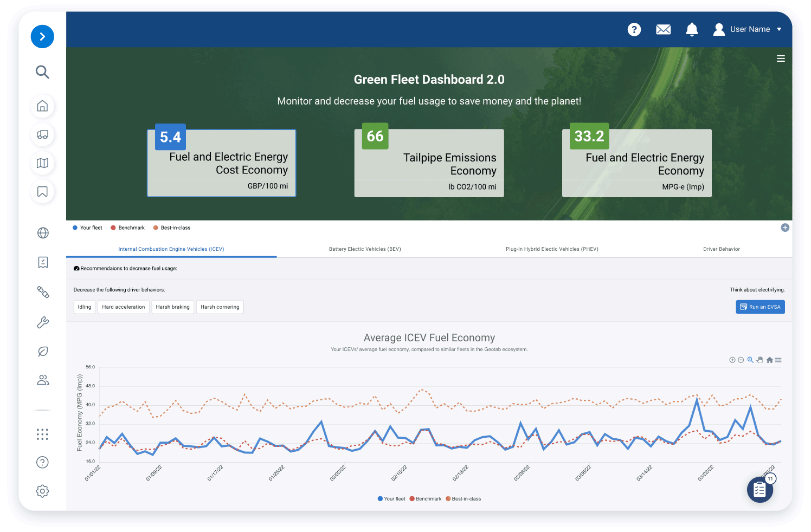Select the 33.2 MPG-e Energy Economy card
811x532 pixels.
click(x=637, y=163)
